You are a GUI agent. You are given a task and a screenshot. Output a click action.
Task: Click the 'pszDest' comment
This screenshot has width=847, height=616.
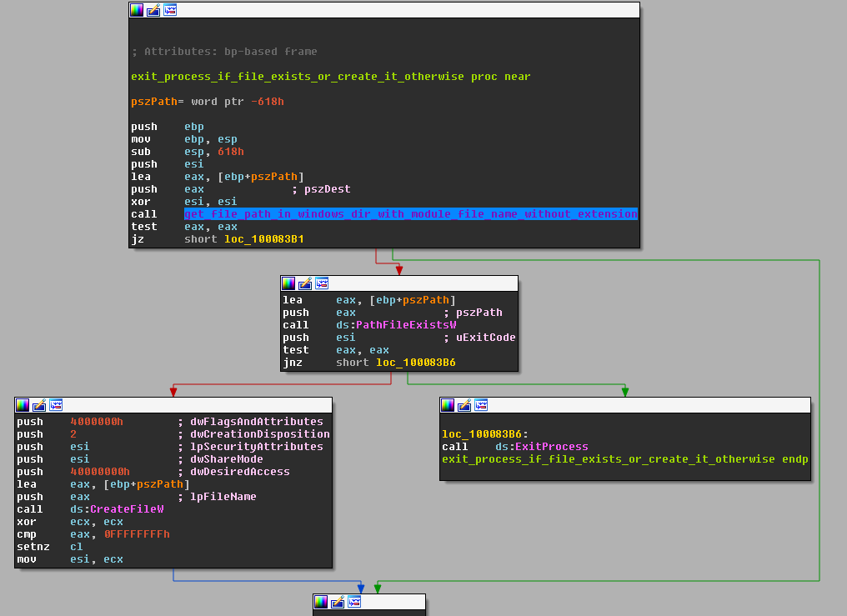click(x=322, y=189)
